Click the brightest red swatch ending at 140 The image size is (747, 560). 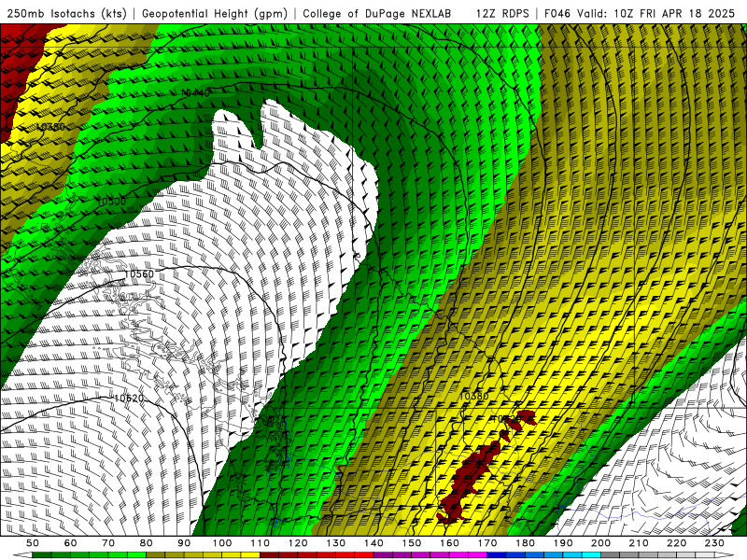364,555
